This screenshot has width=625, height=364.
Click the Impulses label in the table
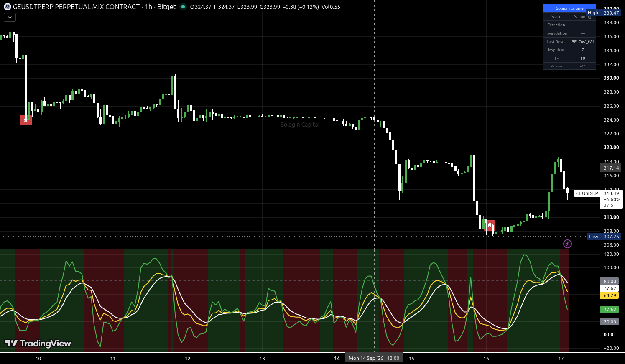[556, 50]
